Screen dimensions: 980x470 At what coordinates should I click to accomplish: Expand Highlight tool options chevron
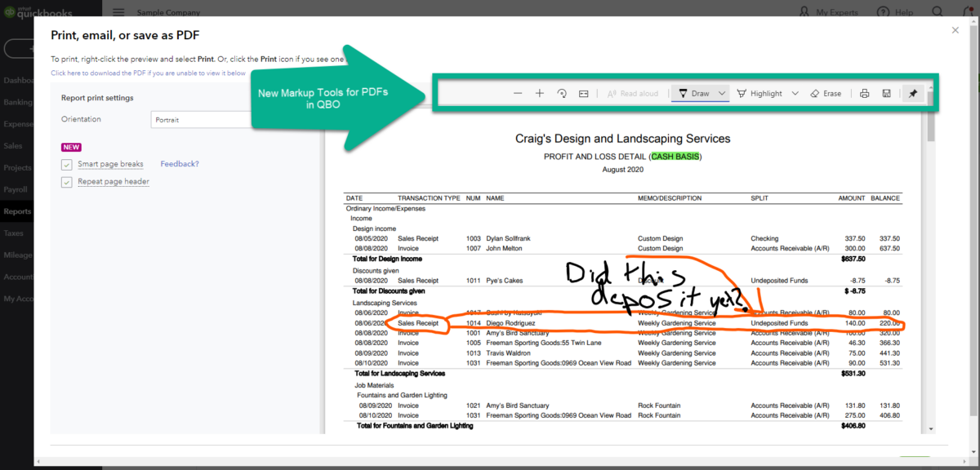pyautogui.click(x=795, y=94)
